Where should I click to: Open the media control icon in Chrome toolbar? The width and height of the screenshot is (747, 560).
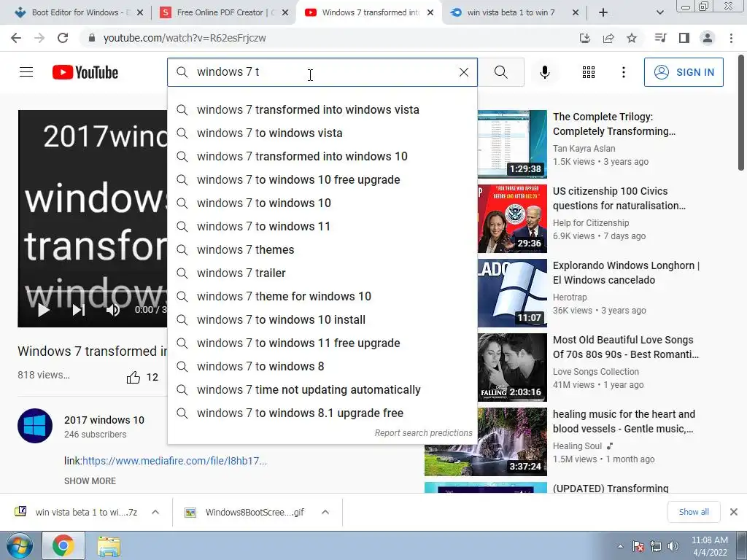(x=660, y=38)
